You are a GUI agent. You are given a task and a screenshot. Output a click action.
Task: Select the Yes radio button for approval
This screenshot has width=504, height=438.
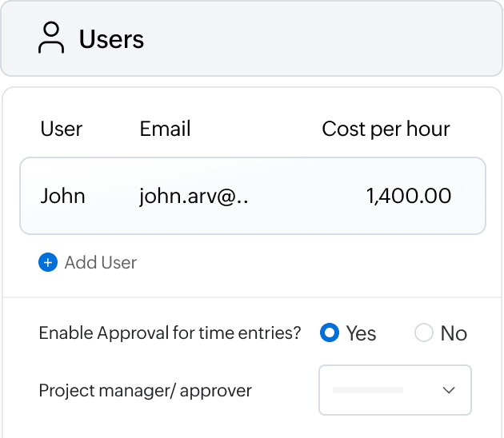329,333
